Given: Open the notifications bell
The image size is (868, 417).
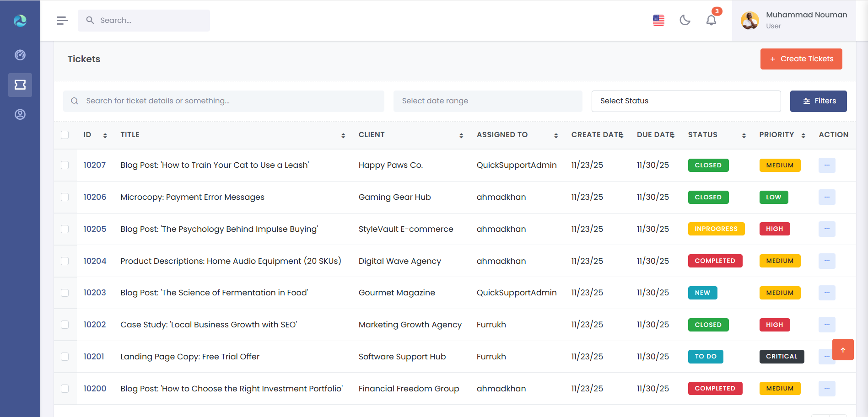Looking at the screenshot, I should point(711,20).
